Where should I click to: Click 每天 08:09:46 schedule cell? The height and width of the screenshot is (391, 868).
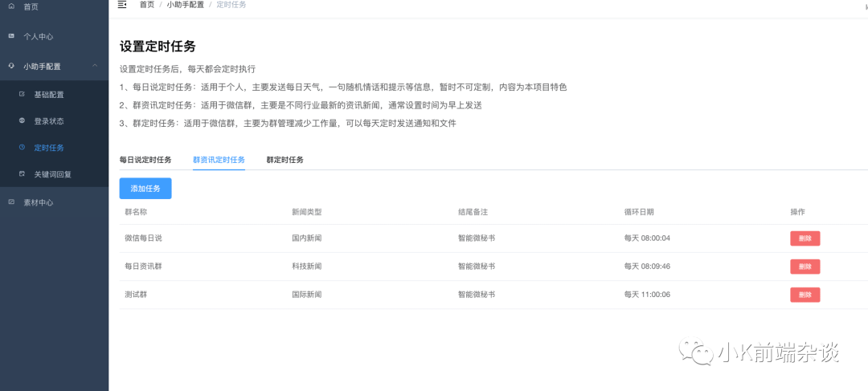tap(647, 267)
